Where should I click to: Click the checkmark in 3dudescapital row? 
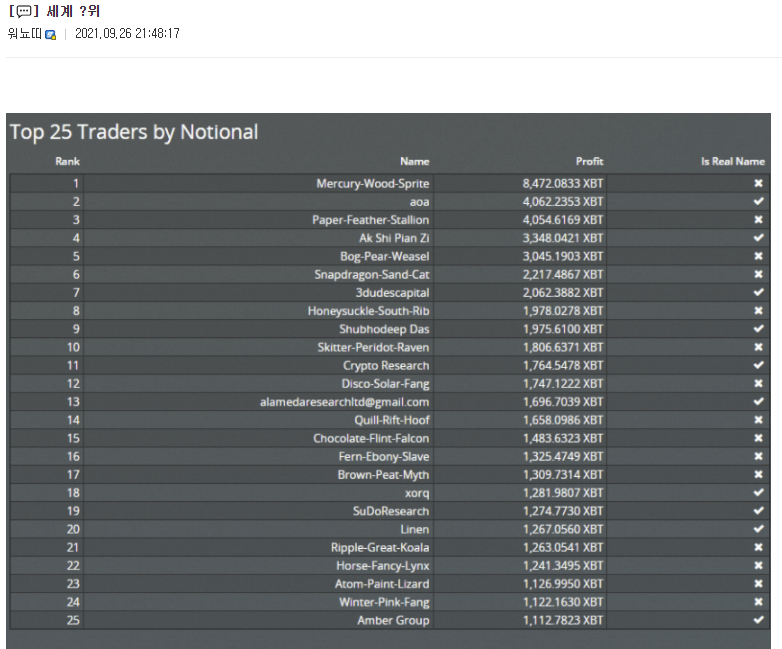758,292
